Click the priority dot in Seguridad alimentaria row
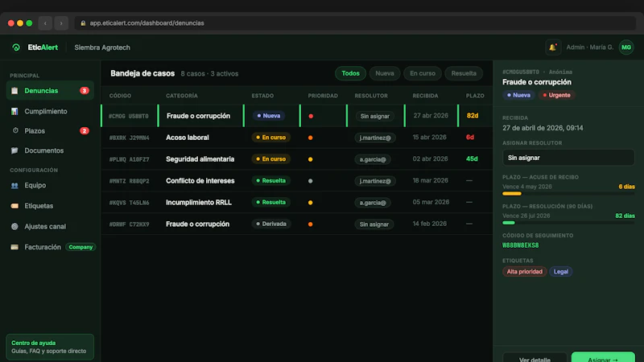644x362 pixels. 311,159
